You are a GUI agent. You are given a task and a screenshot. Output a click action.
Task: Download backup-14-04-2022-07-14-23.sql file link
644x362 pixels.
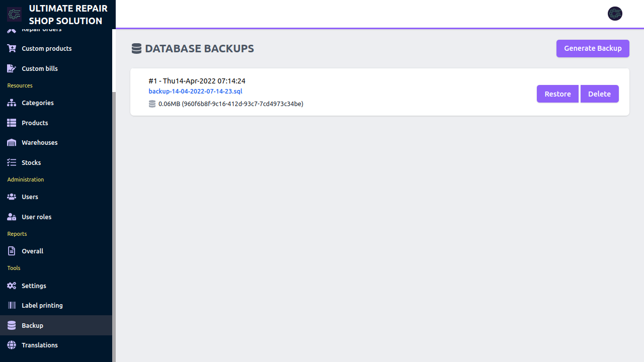coord(195,92)
